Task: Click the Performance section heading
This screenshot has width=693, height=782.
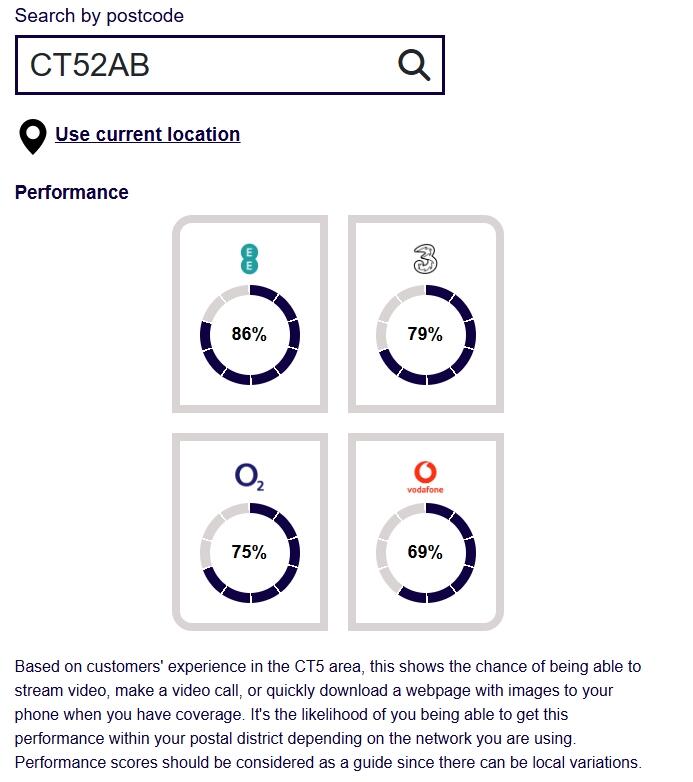Action: coord(71,193)
